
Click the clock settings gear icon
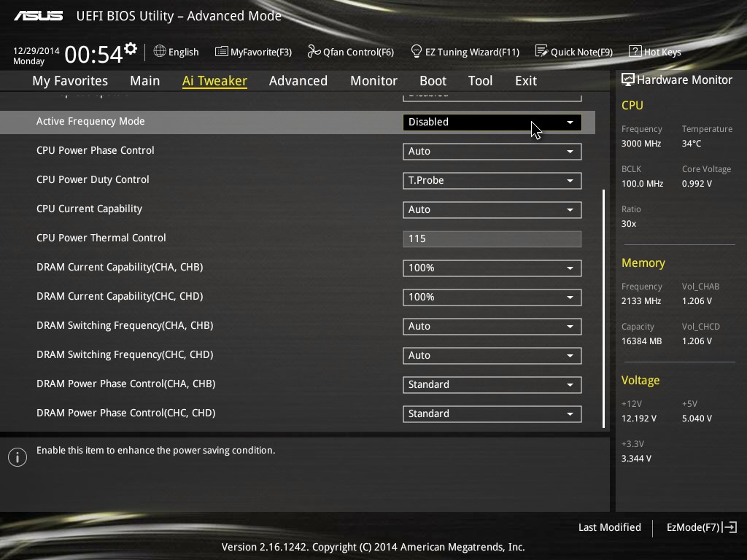point(131,49)
